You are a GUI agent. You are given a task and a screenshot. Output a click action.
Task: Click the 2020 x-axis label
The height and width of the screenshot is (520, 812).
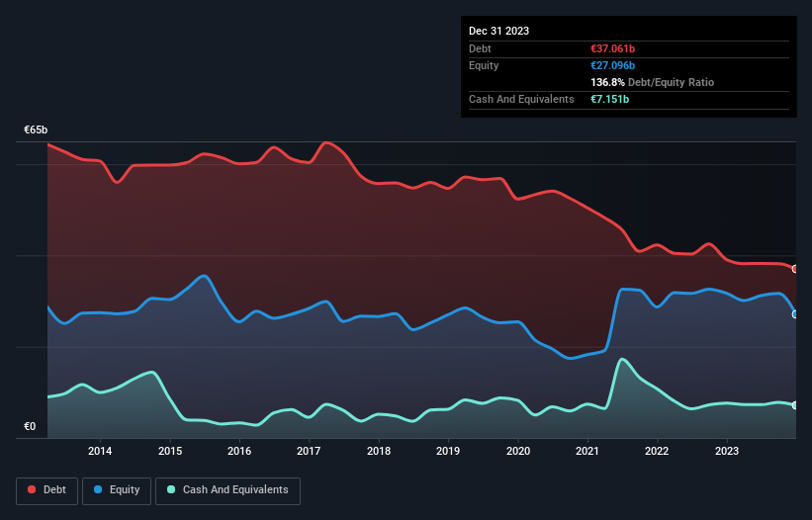coord(518,451)
